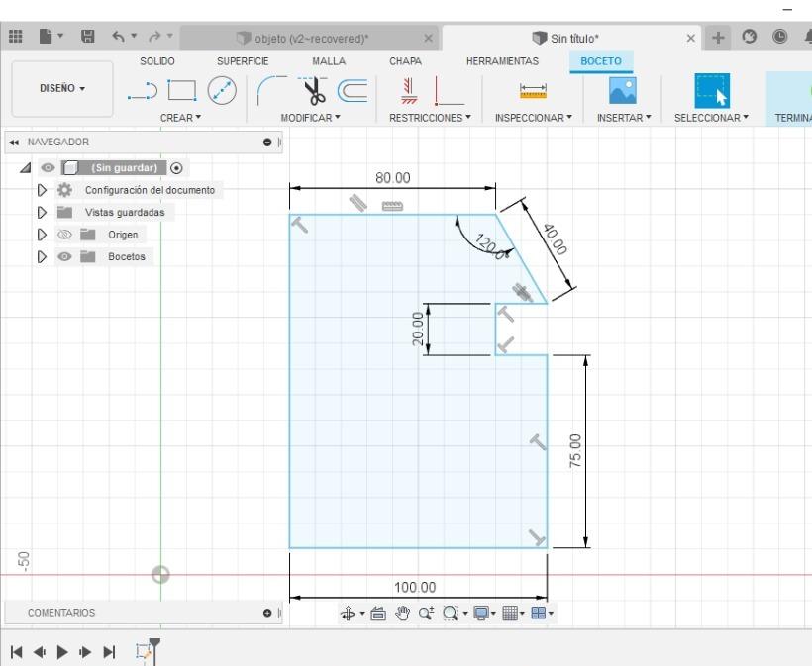Minimize the NAVEGADOR panel
The width and height of the screenshot is (812, 666).
(x=267, y=143)
